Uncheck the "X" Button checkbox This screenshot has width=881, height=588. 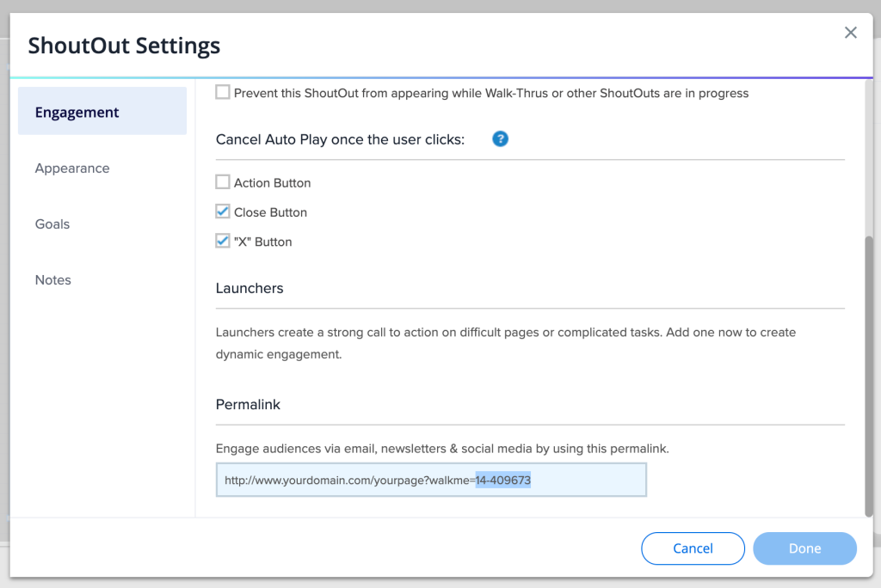223,242
